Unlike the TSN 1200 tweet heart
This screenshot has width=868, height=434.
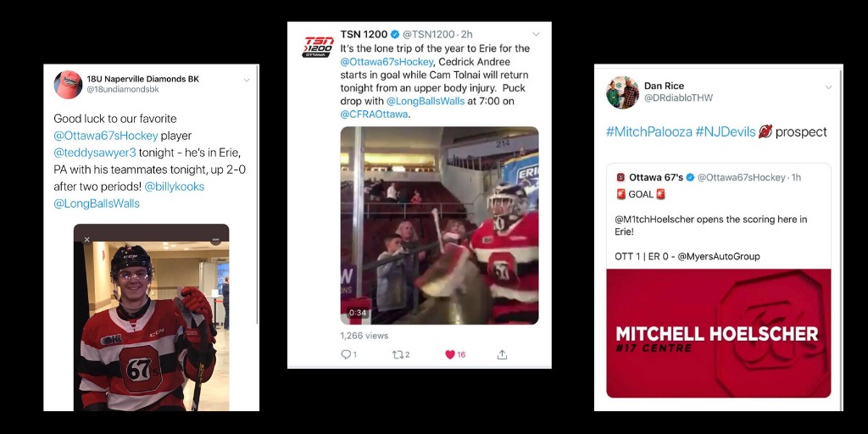pyautogui.click(x=450, y=354)
